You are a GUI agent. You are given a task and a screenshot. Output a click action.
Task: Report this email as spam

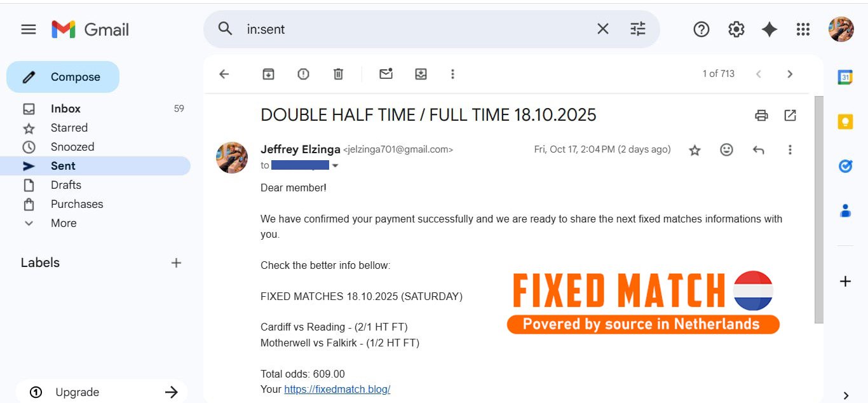point(303,74)
